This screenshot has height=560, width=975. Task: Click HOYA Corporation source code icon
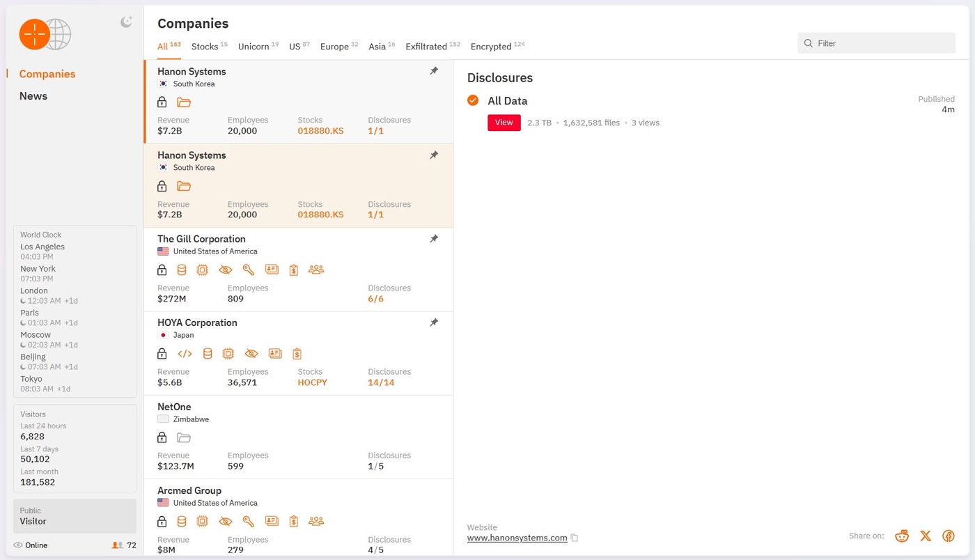coord(185,354)
